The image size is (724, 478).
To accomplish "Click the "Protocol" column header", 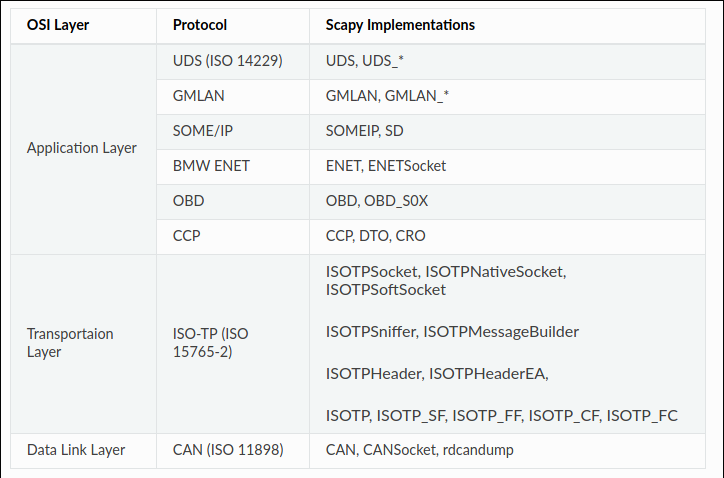I will (200, 24).
